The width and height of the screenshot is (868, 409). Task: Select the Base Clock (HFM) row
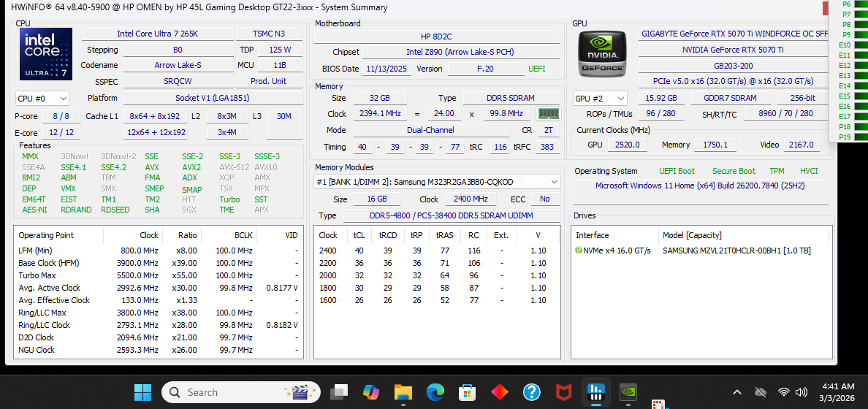159,263
